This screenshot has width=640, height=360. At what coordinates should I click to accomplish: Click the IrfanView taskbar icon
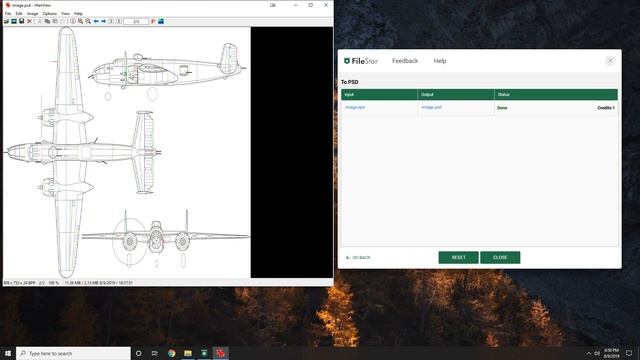[220, 353]
